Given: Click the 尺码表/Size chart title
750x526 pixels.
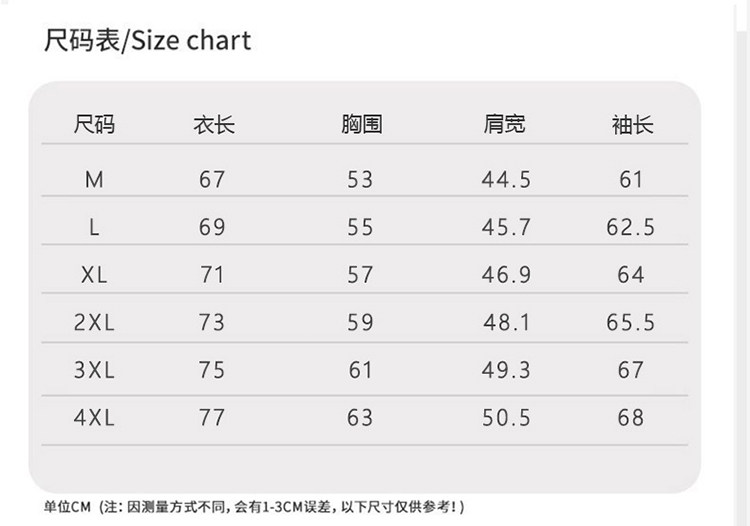Looking at the screenshot, I should click(x=147, y=41).
